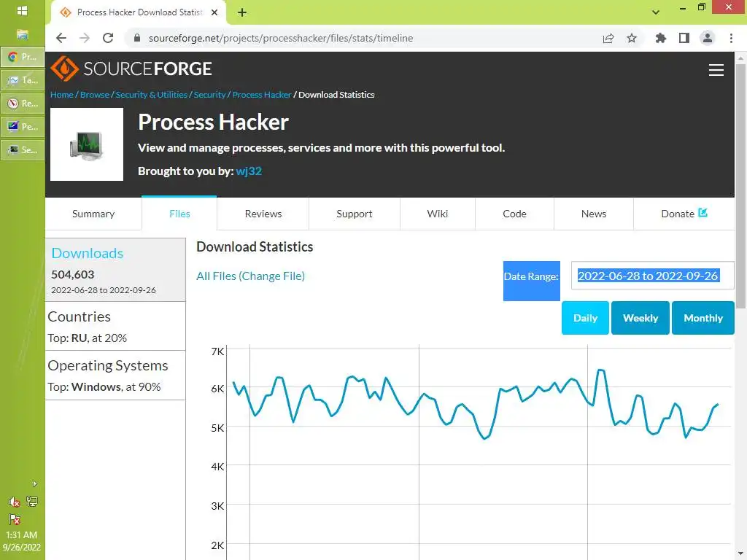
Task: Switch to the 'Pe...' taskbar item
Action: (x=23, y=127)
